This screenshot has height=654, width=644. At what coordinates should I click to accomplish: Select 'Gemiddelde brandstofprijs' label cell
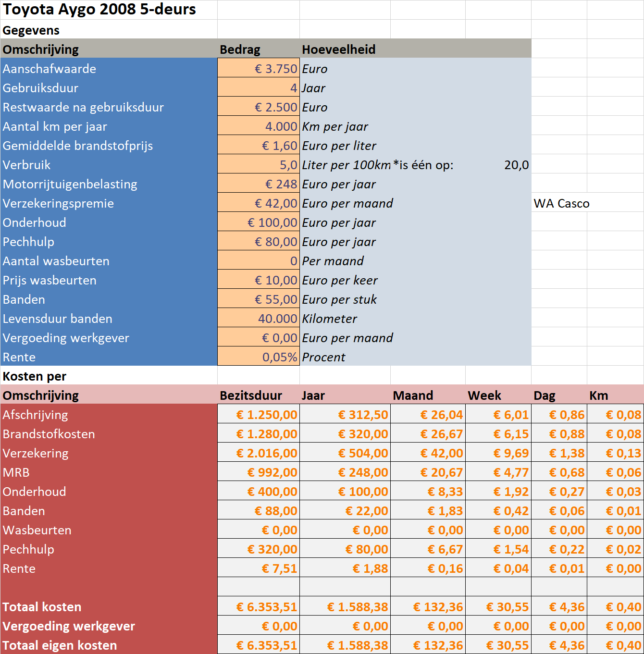click(x=109, y=145)
